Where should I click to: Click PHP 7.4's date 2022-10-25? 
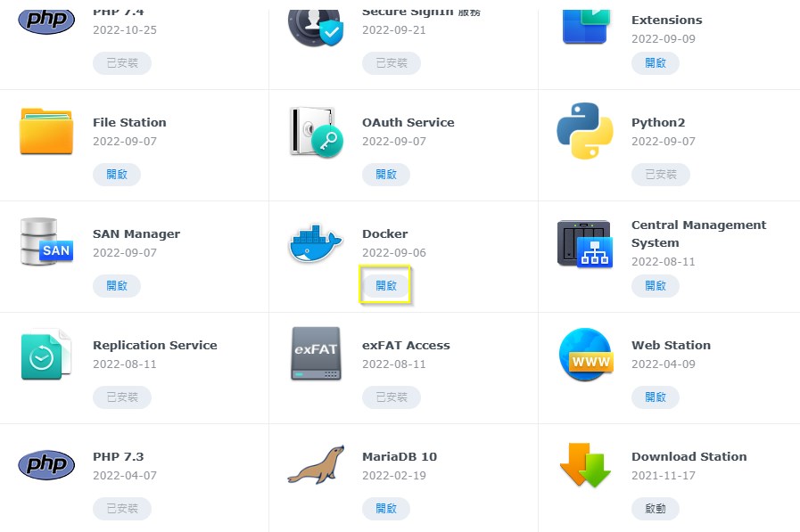125,30
